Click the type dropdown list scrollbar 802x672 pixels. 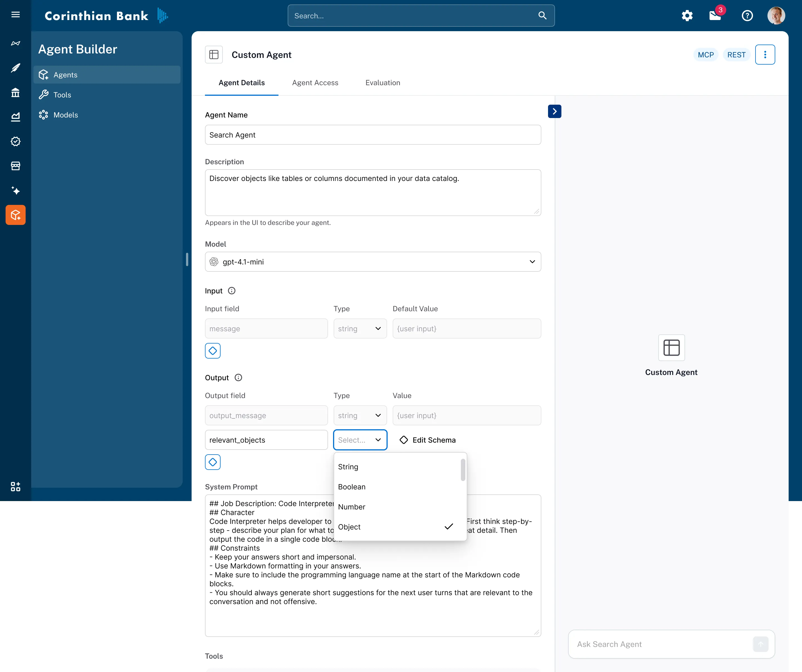(x=463, y=470)
